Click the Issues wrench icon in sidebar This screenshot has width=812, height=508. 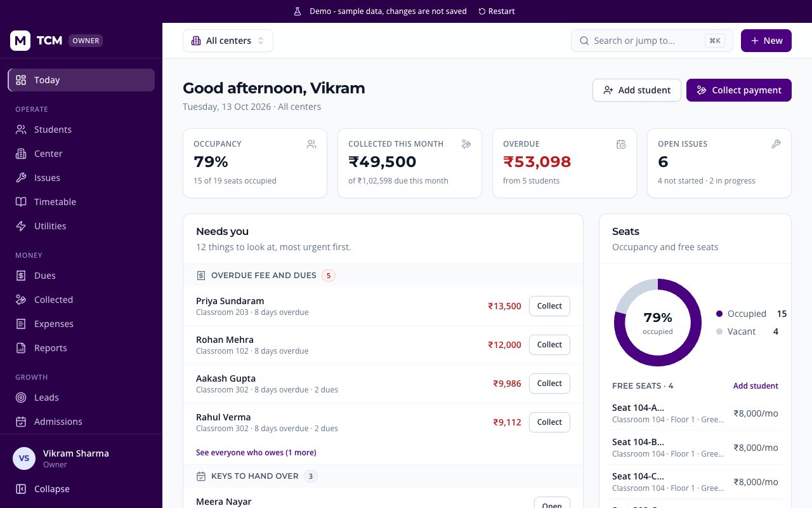pos(21,178)
